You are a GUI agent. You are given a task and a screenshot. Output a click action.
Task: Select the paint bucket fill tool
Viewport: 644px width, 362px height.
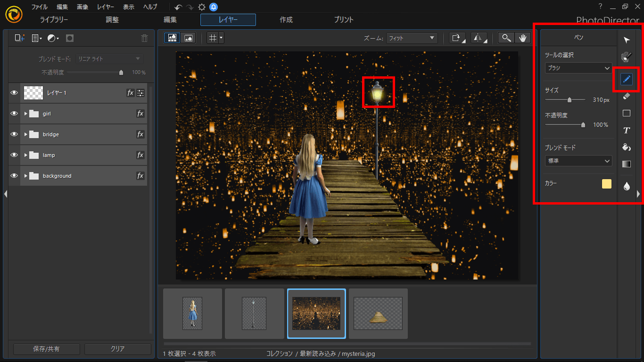tap(627, 147)
